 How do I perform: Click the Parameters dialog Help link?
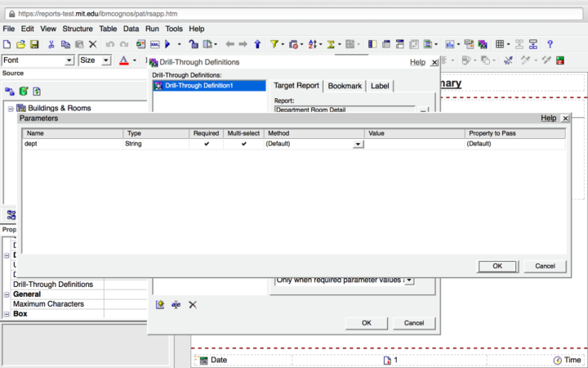548,119
